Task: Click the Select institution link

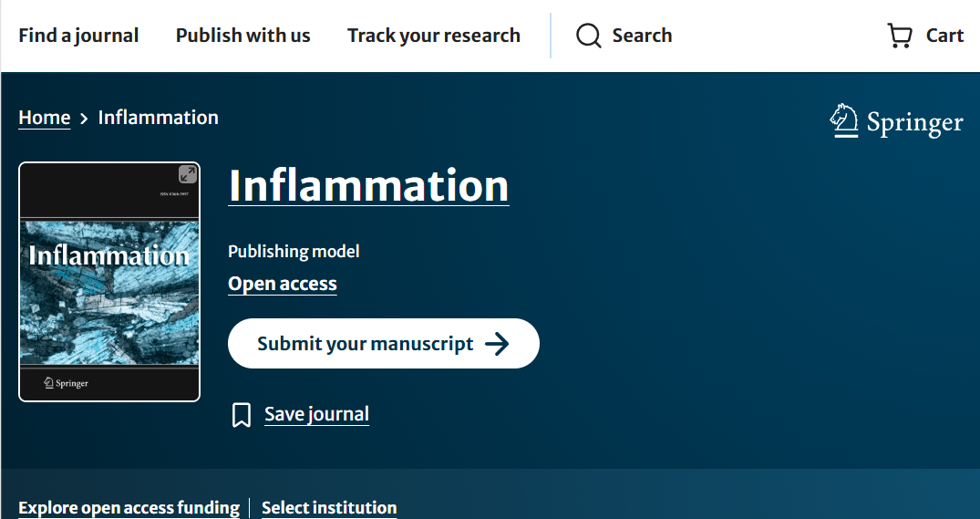Action: pyautogui.click(x=329, y=508)
